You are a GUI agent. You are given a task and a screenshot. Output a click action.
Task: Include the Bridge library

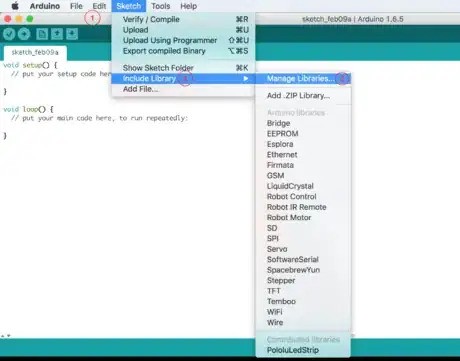tap(303, 123)
